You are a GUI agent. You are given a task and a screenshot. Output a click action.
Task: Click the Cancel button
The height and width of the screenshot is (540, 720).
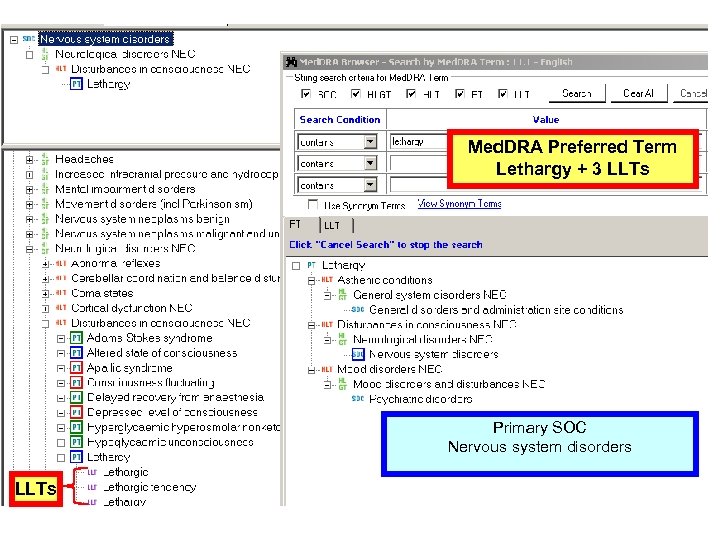pos(691,94)
